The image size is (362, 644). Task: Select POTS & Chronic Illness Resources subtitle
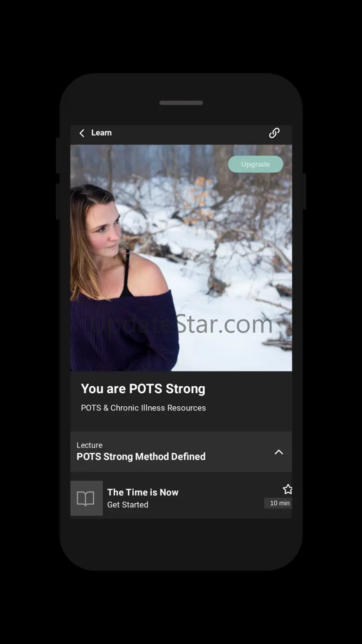[x=143, y=408]
